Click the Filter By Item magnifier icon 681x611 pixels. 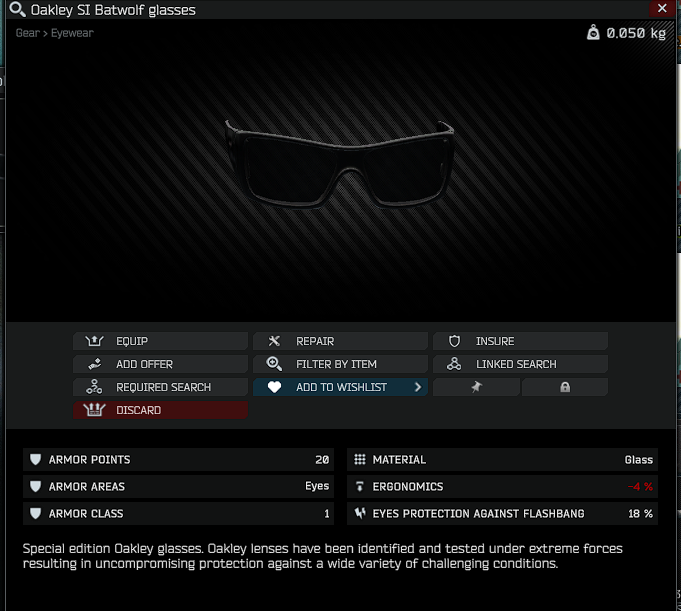click(x=274, y=364)
